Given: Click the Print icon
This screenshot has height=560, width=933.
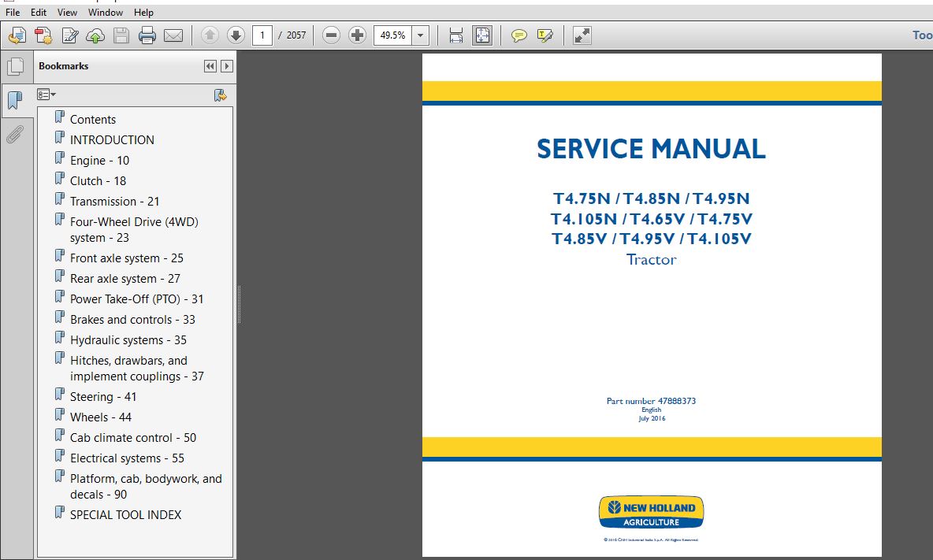Looking at the screenshot, I should pyautogui.click(x=147, y=35).
